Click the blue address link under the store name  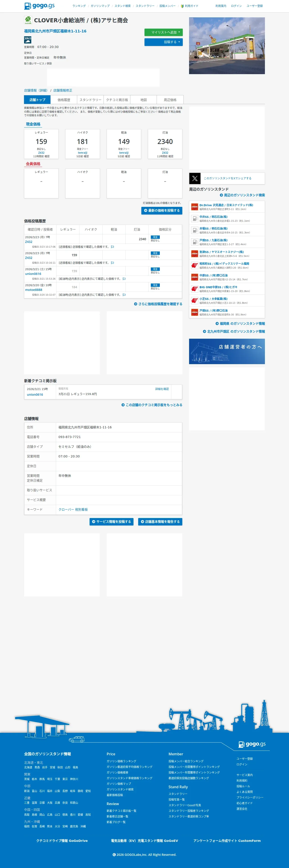(x=55, y=31)
